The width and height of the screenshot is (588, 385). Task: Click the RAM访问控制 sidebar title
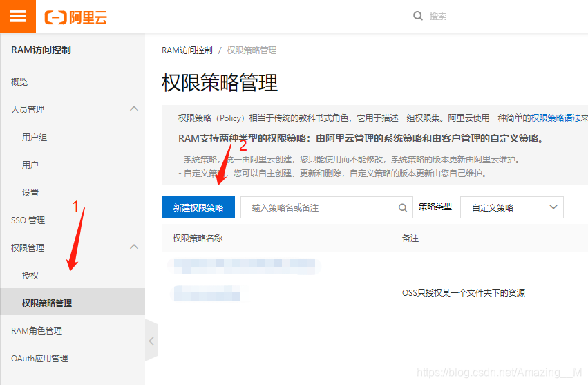coord(41,50)
